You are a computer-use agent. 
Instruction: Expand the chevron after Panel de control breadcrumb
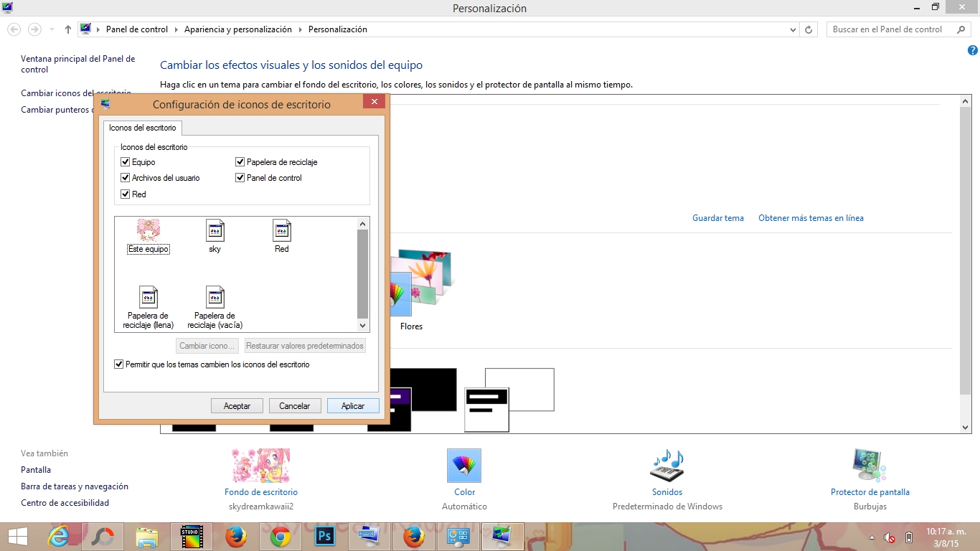click(x=176, y=29)
